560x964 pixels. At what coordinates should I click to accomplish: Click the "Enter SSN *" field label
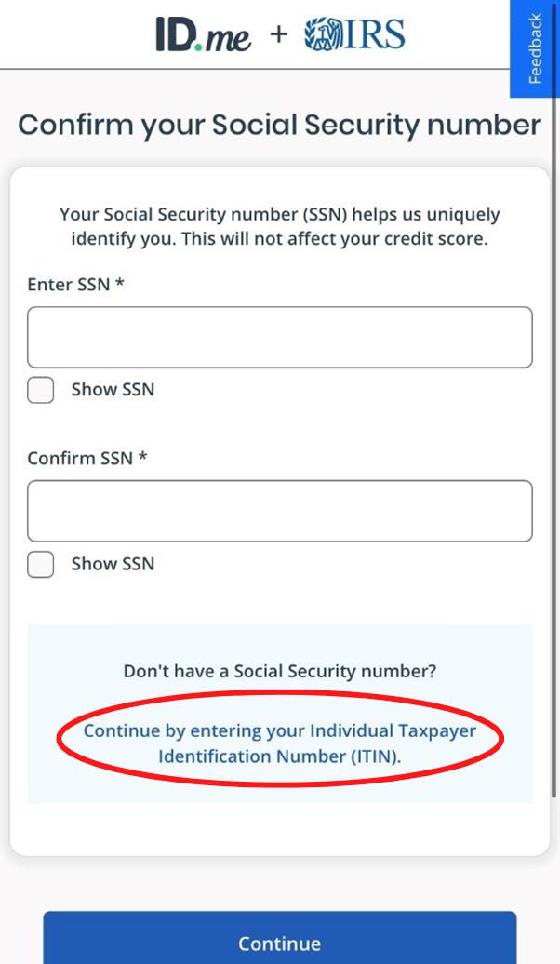[x=75, y=285]
